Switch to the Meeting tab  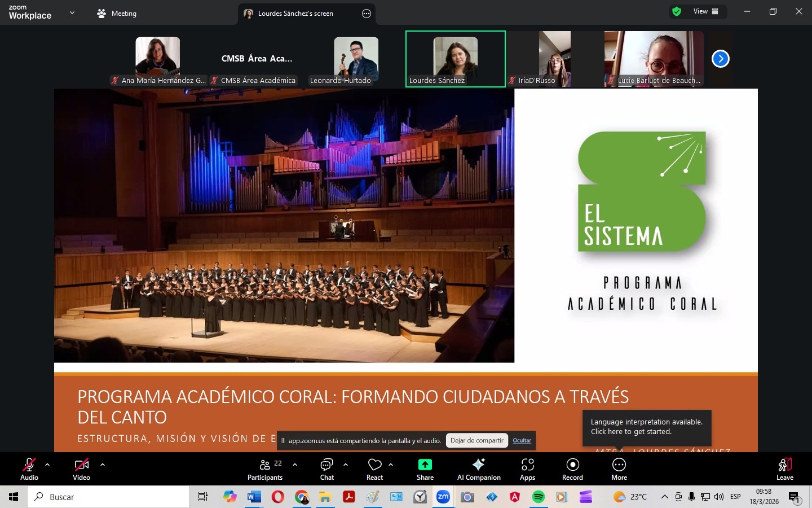click(x=116, y=13)
